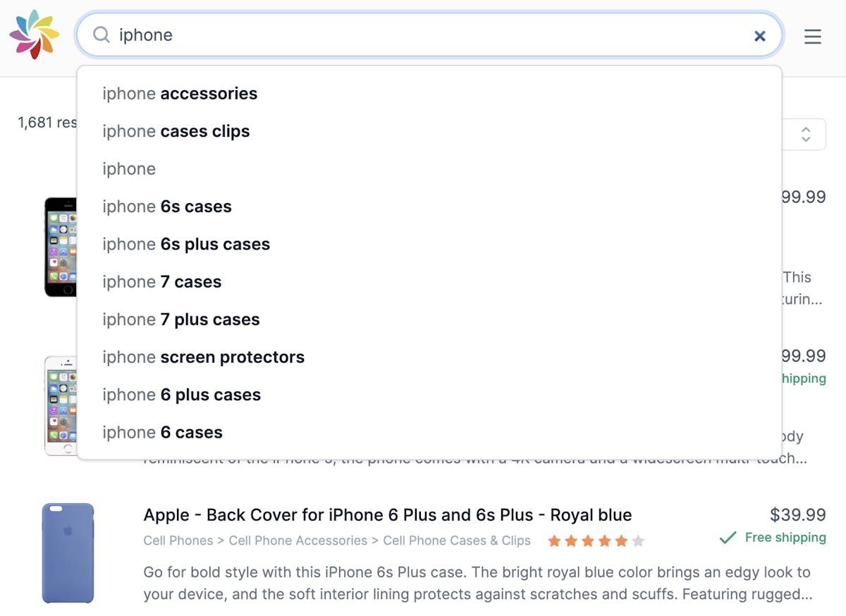The height and width of the screenshot is (616, 846).
Task: Select the "iphone 6 plus cases" suggestion
Action: pyautogui.click(x=429, y=395)
